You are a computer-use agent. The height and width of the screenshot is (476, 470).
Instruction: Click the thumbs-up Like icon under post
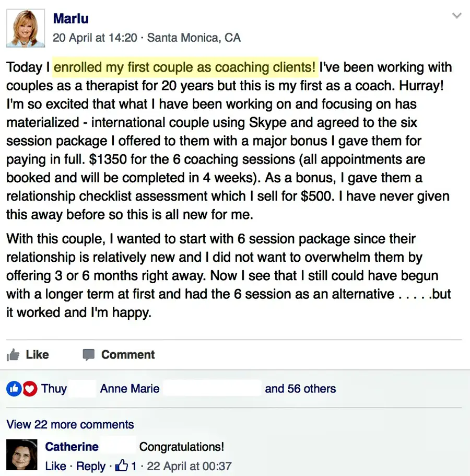click(x=13, y=355)
